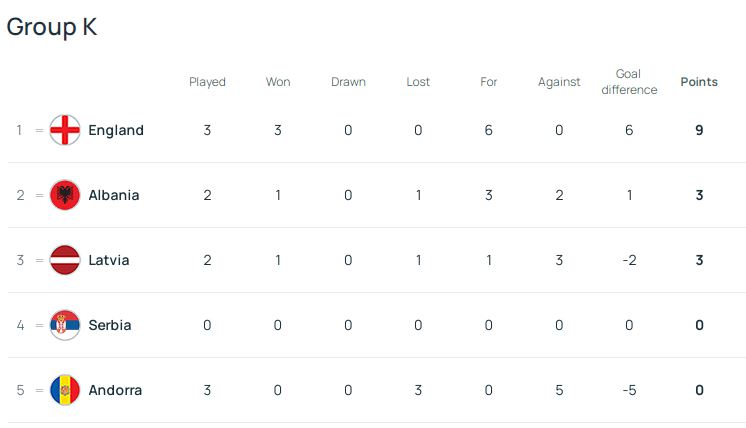Click the Group K heading

coord(52,27)
